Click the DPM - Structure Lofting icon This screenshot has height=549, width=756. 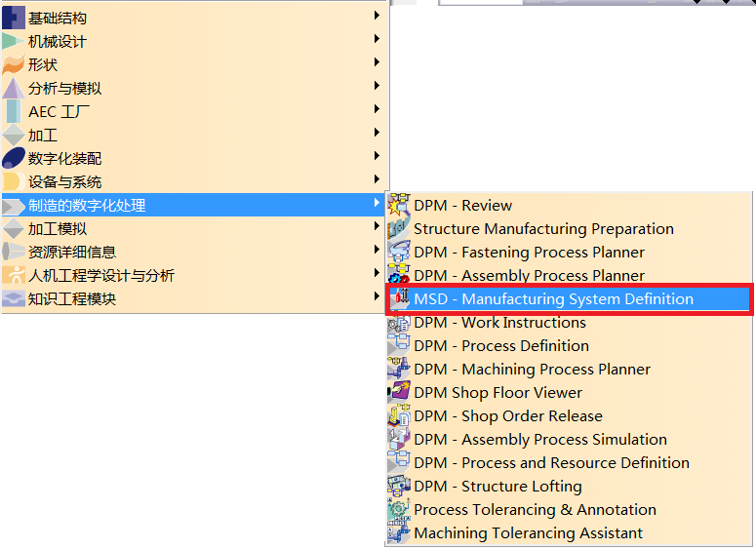[x=399, y=486]
